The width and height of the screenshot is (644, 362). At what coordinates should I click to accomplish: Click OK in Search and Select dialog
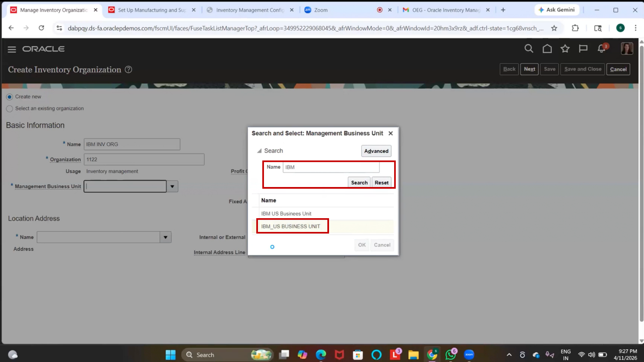[362, 245]
